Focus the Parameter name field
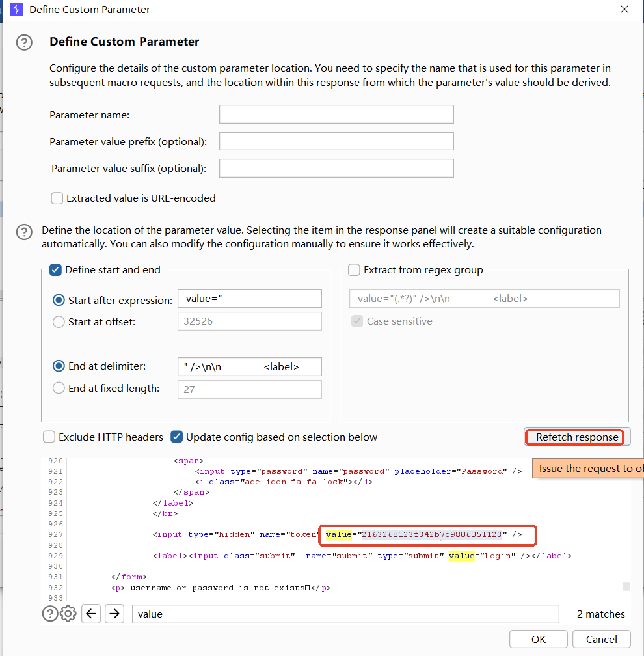 tap(336, 115)
